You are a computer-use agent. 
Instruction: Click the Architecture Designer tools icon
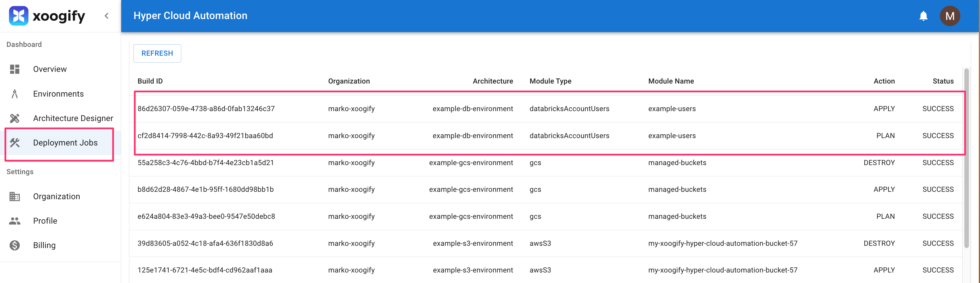point(15,118)
